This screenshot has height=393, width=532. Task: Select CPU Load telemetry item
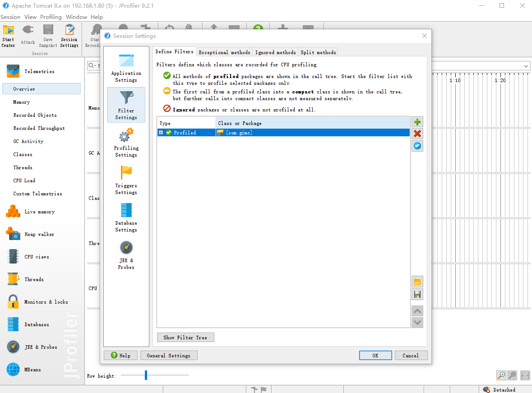coord(24,180)
